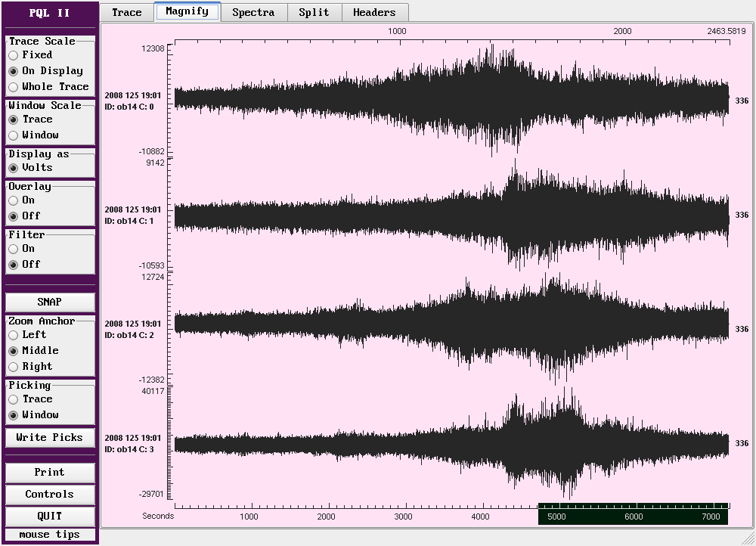The width and height of the screenshot is (756, 546).
Task: Open the Split tab
Action: coord(314,12)
